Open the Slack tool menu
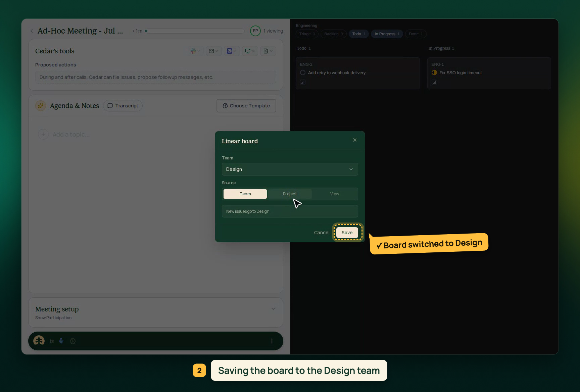This screenshot has width=580, height=392. click(195, 51)
